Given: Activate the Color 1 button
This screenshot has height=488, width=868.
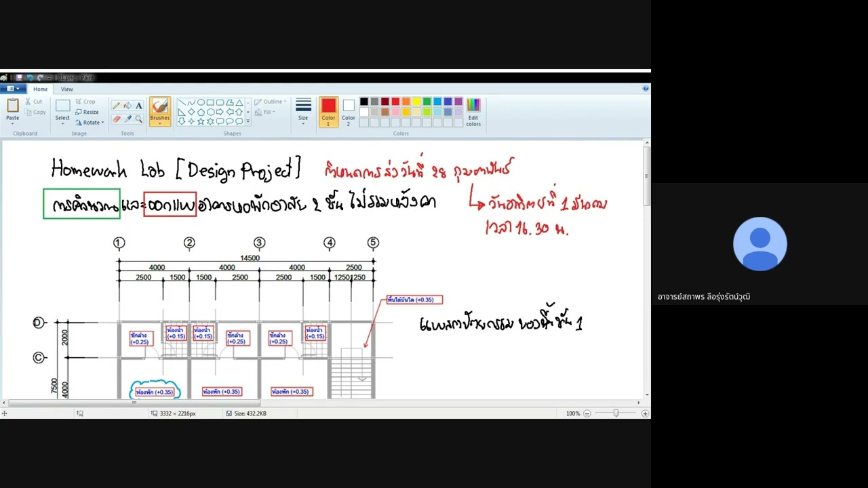Looking at the screenshot, I should 329,112.
